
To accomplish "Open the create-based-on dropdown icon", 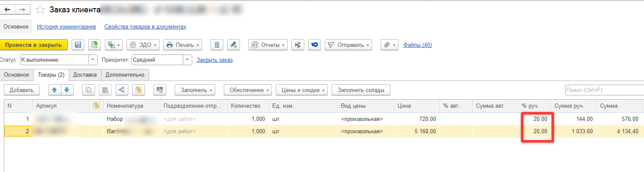I will click(x=114, y=45).
